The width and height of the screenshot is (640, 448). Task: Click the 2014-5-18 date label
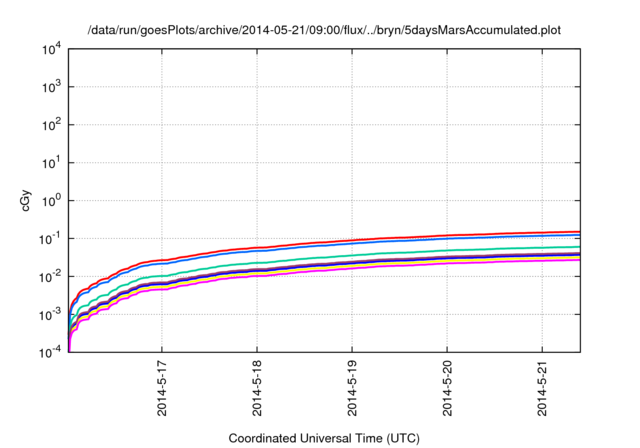(x=257, y=388)
